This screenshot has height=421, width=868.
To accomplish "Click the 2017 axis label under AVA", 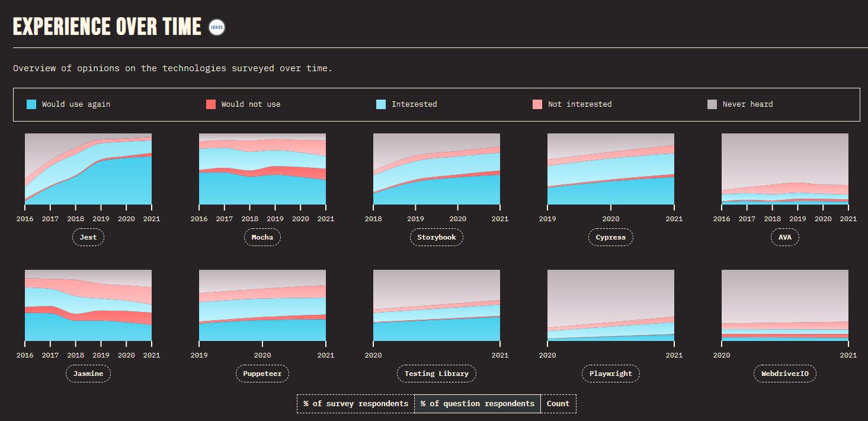I will coord(747,219).
